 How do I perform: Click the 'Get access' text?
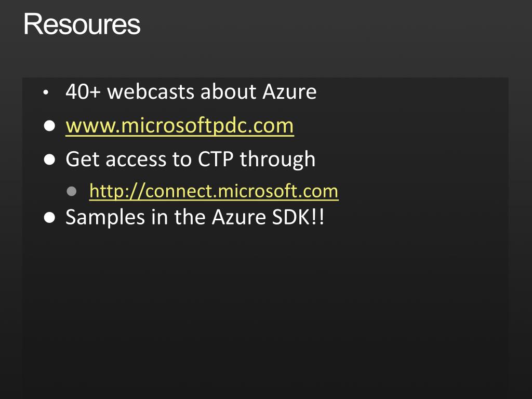pyautogui.click(x=116, y=159)
